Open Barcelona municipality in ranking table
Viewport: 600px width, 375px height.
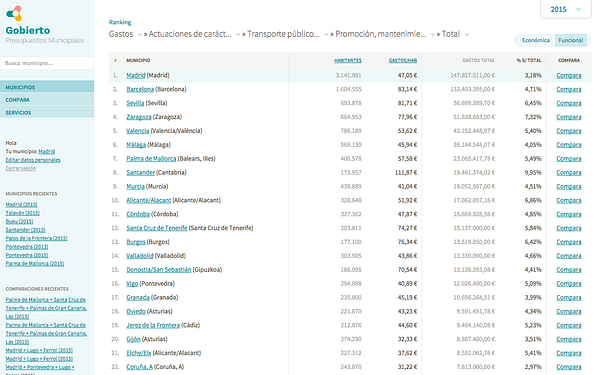pyautogui.click(x=140, y=89)
